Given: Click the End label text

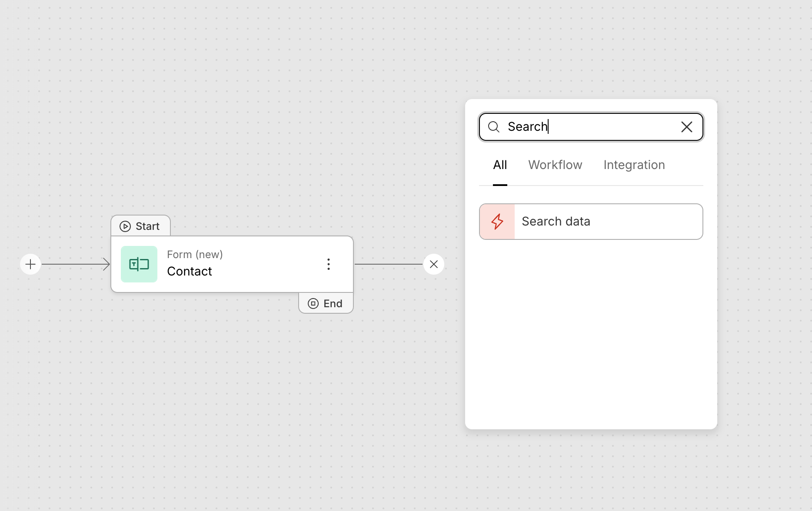Looking at the screenshot, I should coord(333,304).
